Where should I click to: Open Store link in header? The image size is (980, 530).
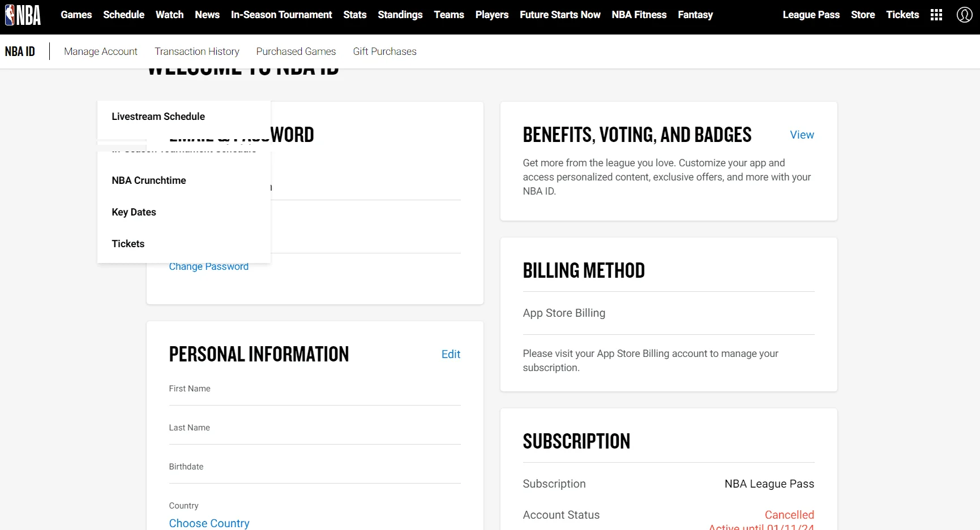[863, 15]
